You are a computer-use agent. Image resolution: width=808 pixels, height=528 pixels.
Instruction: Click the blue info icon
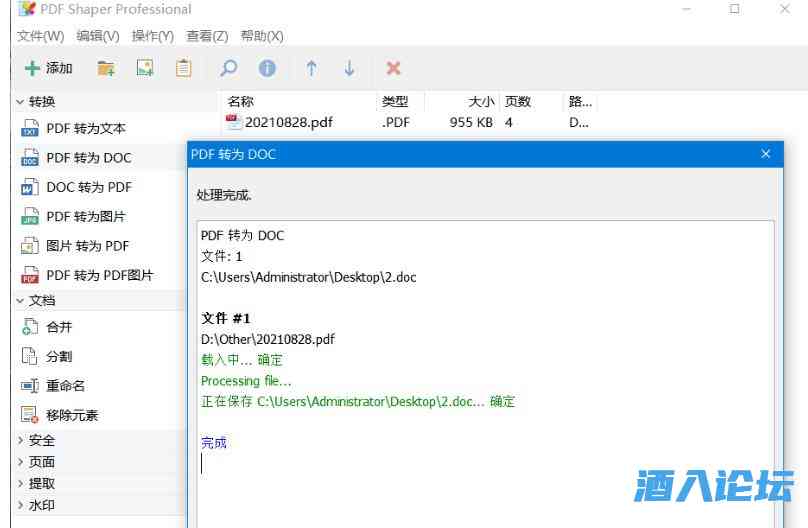pyautogui.click(x=267, y=68)
